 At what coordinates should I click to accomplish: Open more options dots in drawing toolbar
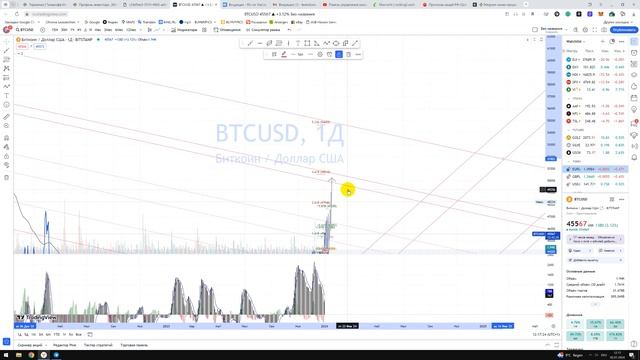358,54
